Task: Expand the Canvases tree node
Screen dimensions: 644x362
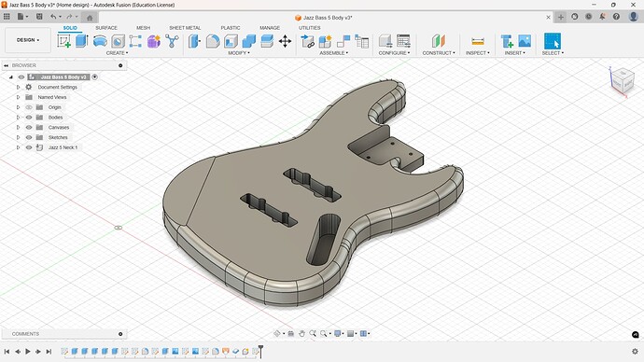Action: coord(18,127)
